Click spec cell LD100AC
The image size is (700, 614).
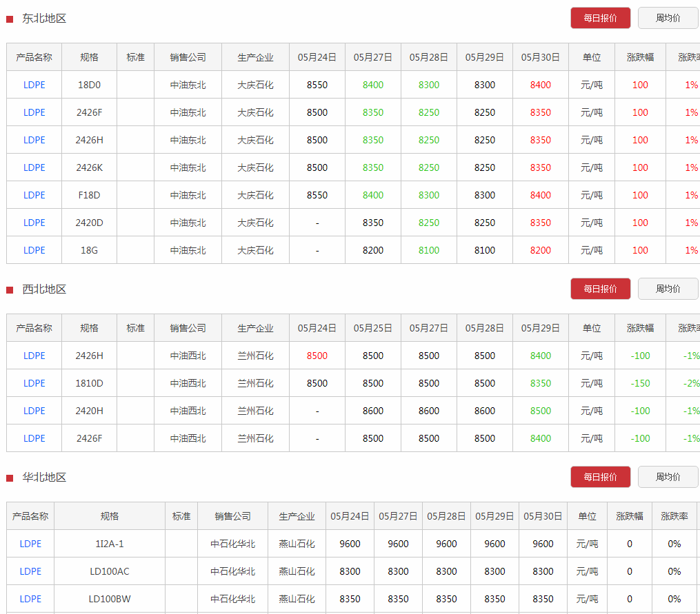pyautogui.click(x=110, y=572)
